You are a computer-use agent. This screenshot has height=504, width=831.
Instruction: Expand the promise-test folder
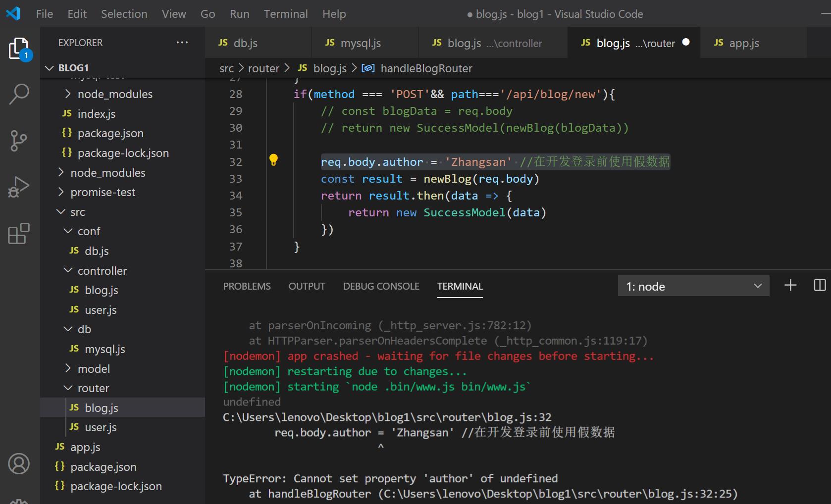pos(61,192)
